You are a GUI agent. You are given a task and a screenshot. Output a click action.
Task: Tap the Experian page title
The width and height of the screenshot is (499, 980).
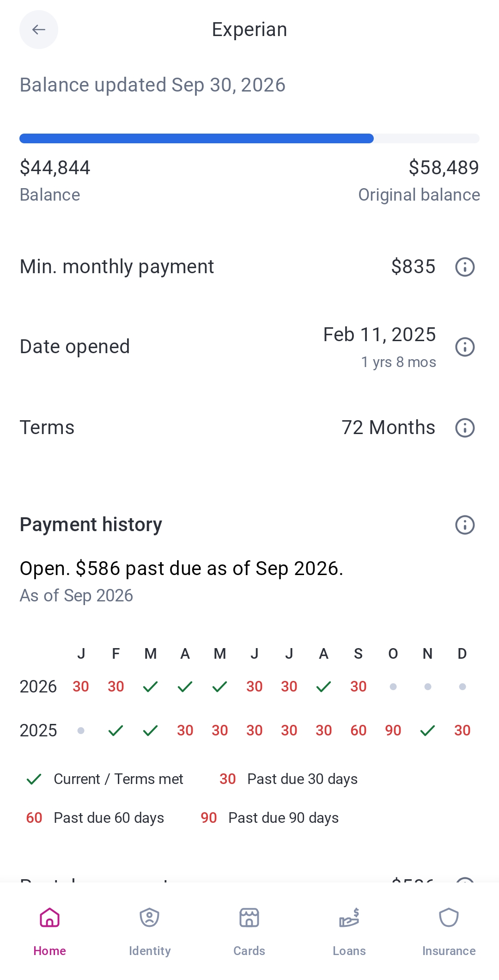[249, 30]
